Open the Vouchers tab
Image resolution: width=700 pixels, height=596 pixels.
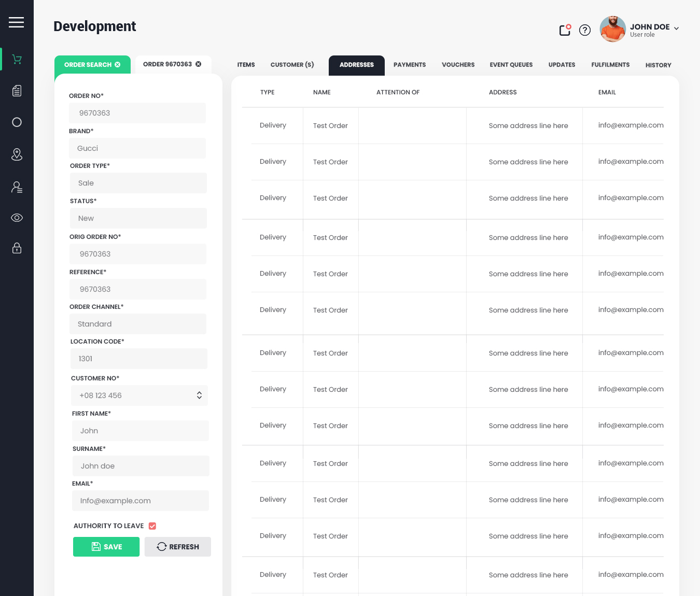[458, 65]
